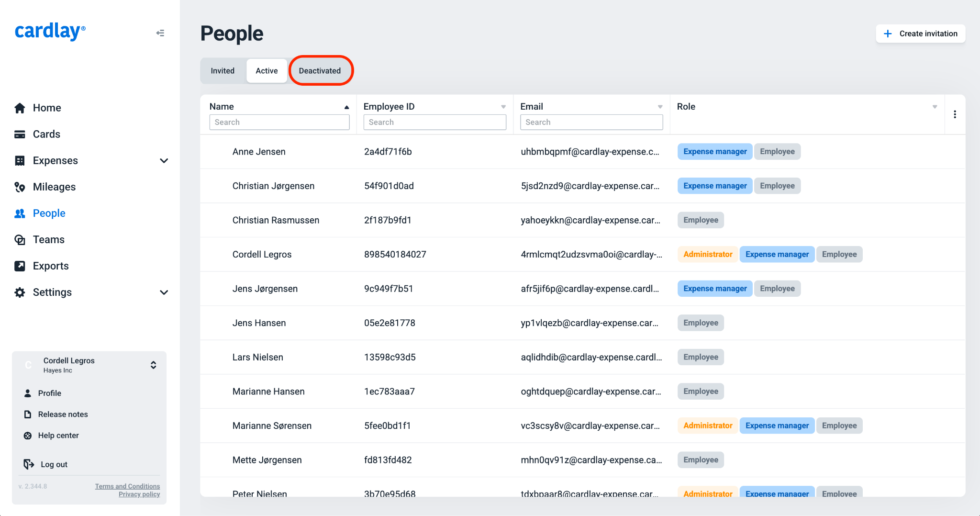Click email starting with mhn0qv91z

click(x=591, y=460)
